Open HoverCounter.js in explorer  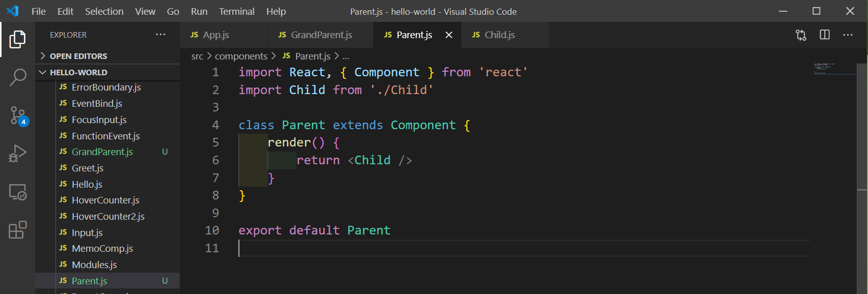tap(107, 200)
